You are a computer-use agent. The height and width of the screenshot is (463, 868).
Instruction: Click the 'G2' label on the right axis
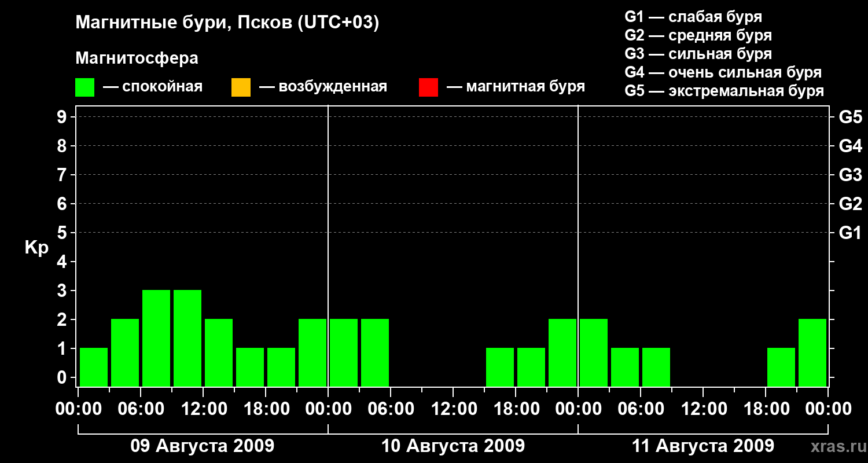(x=851, y=204)
